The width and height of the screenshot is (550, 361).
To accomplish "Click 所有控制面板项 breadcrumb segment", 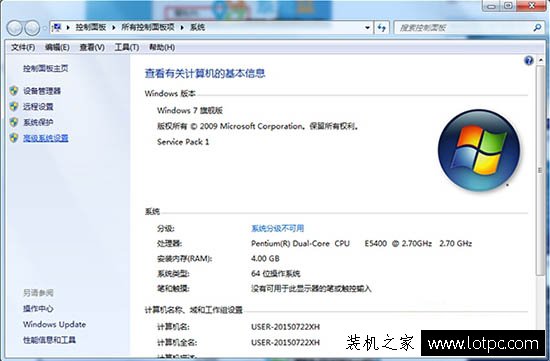I will 148,27.
